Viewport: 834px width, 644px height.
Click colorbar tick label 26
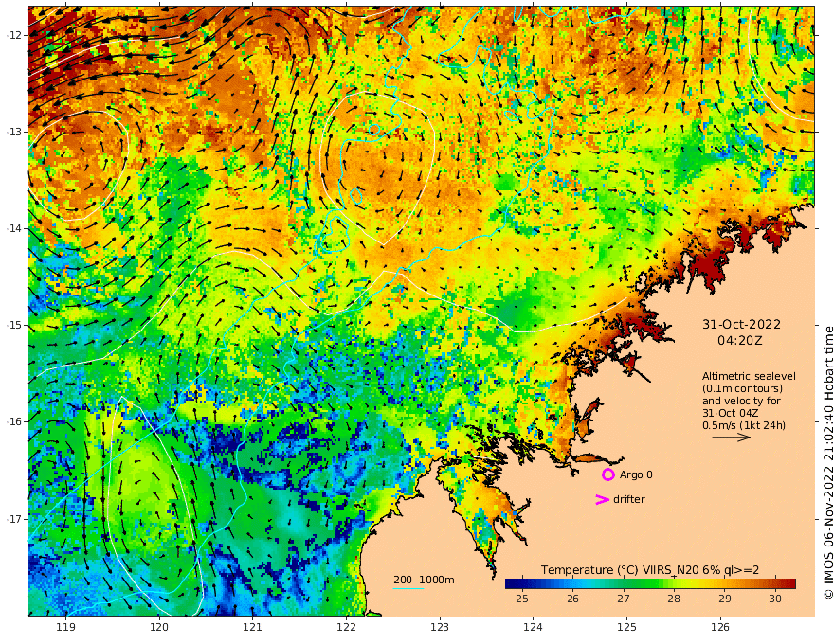tap(572, 599)
